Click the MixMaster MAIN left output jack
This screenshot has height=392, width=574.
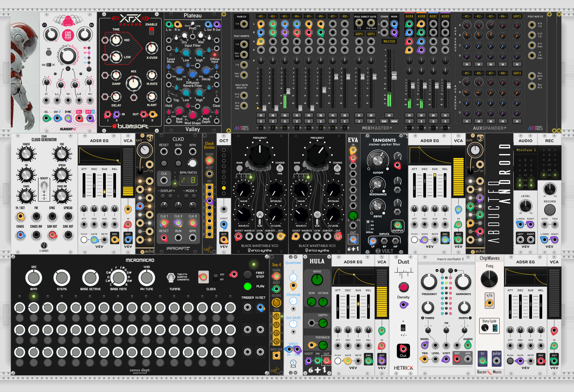[x=394, y=24]
